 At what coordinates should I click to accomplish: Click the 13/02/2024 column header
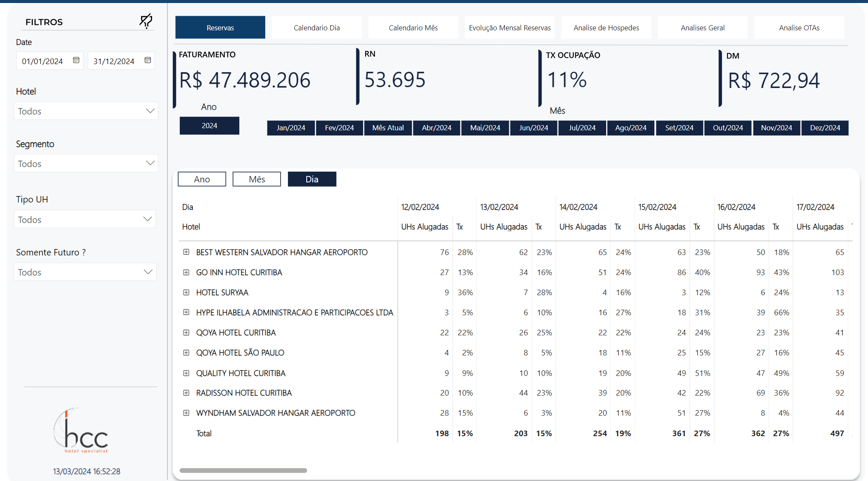click(x=499, y=207)
